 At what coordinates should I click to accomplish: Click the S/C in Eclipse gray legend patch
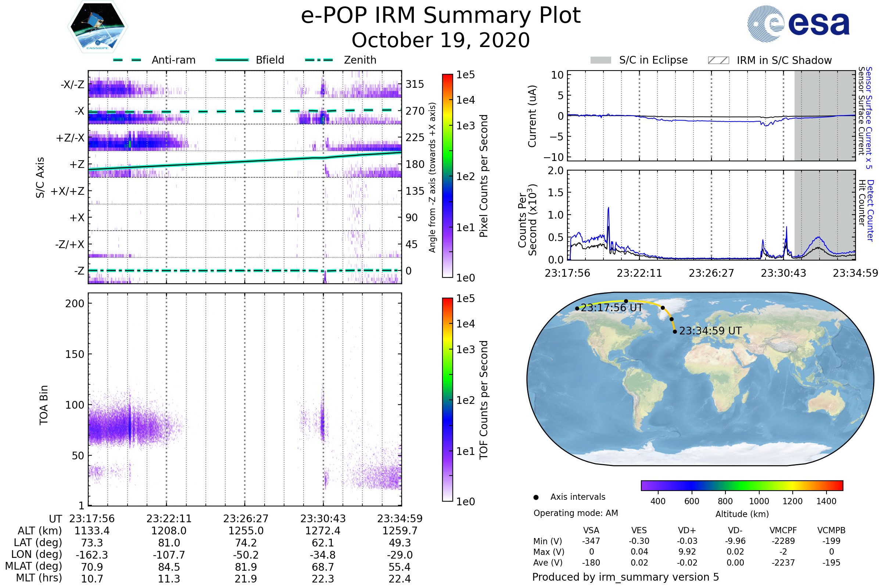coord(601,60)
